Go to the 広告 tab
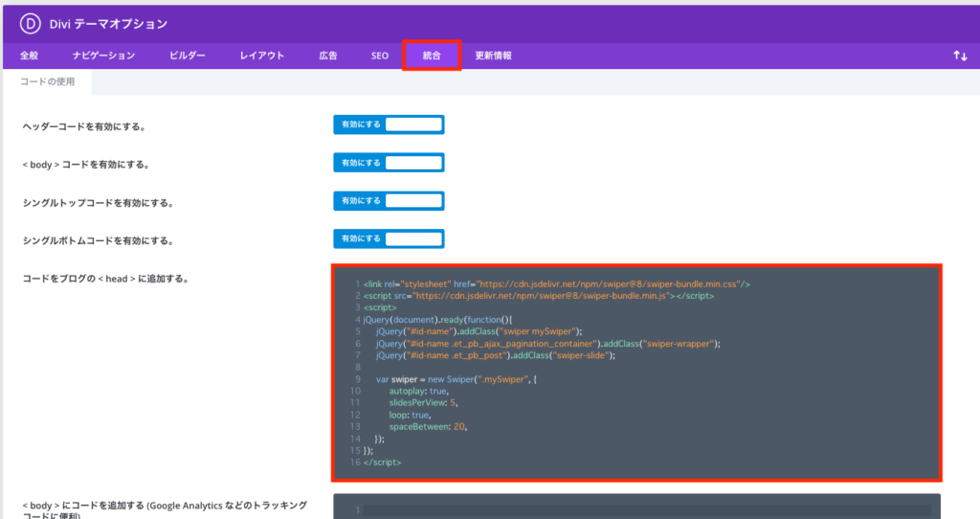This screenshot has height=519, width=980. point(327,56)
